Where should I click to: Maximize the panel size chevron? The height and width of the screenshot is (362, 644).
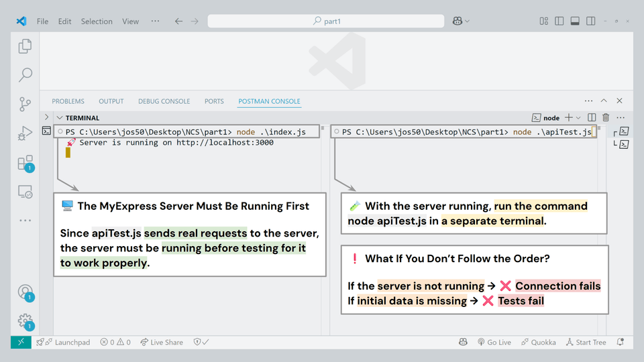coord(604,101)
